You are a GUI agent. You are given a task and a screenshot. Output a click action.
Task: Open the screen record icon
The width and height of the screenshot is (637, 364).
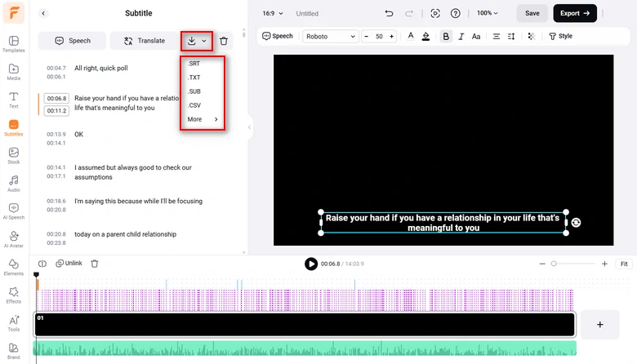tap(435, 13)
